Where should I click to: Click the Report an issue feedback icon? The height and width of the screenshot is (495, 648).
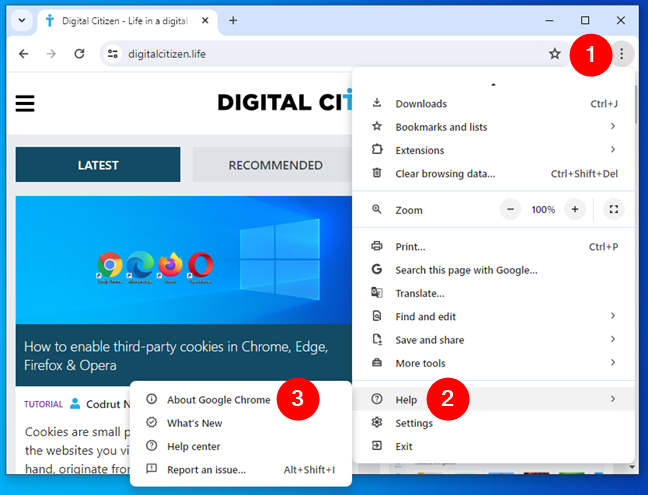point(152,469)
